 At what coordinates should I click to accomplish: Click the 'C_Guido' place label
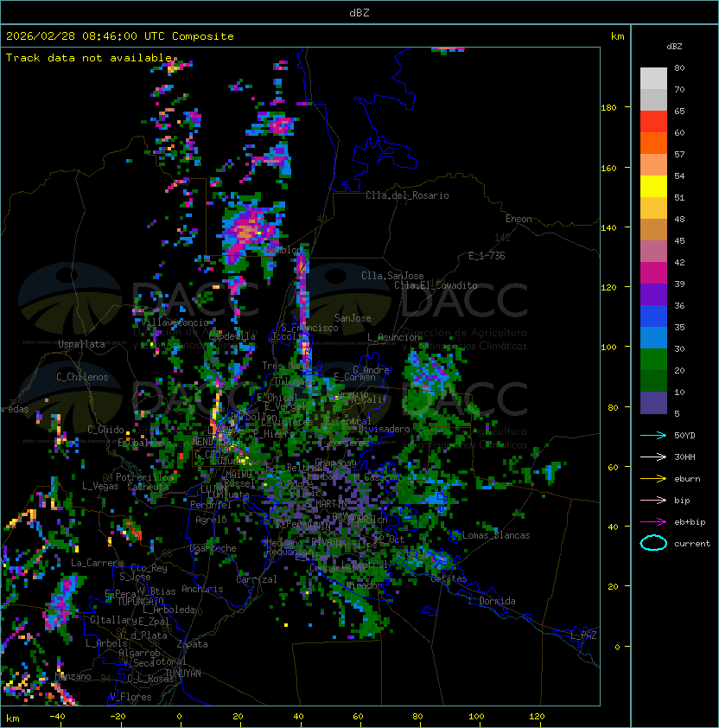(105, 430)
